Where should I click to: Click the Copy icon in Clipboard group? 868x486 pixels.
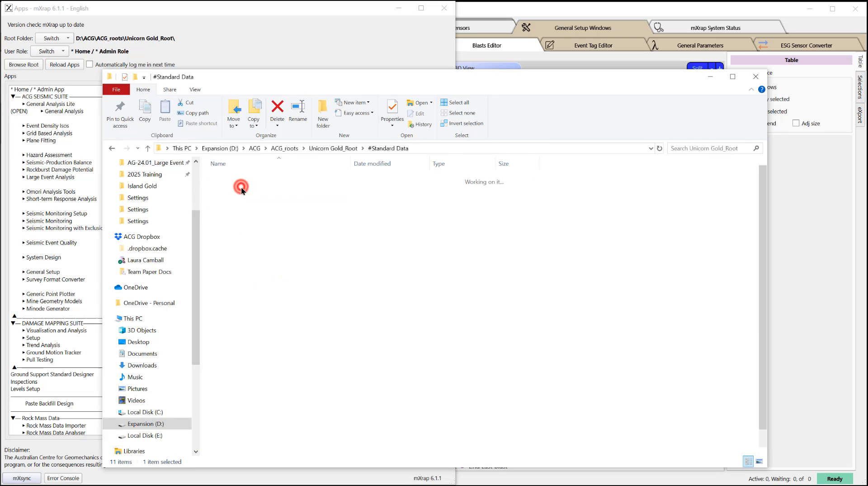145,107
